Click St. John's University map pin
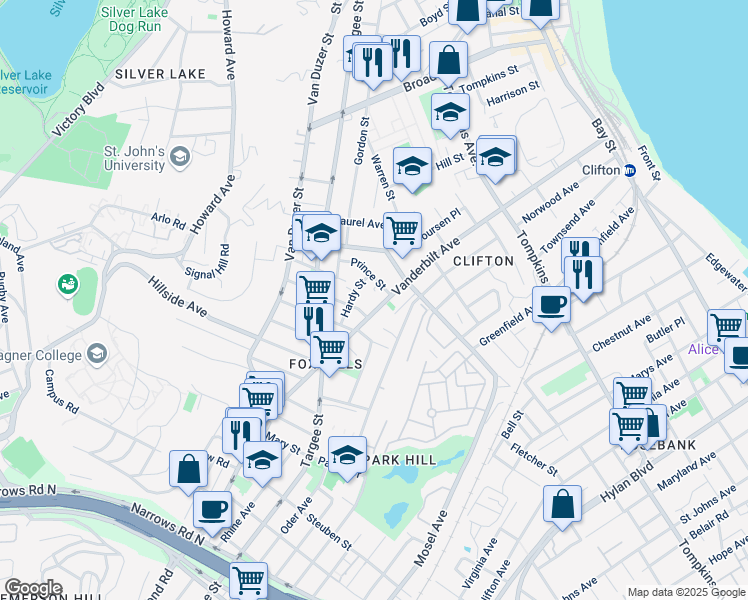 click(x=181, y=157)
